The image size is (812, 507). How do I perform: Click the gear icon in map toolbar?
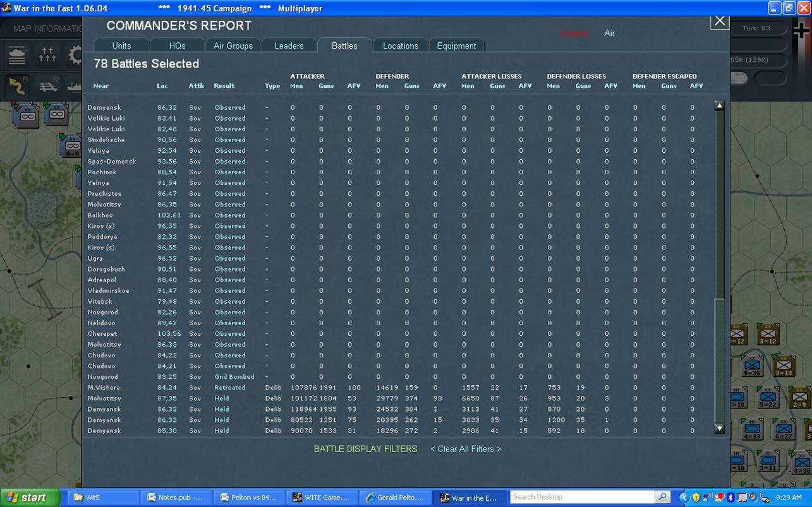pos(75,56)
